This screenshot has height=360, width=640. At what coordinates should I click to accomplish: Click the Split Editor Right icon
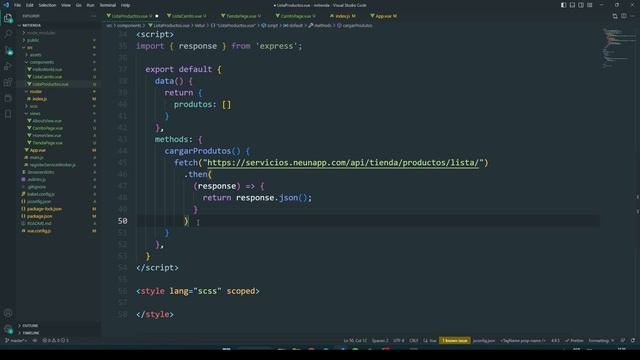pos(624,16)
